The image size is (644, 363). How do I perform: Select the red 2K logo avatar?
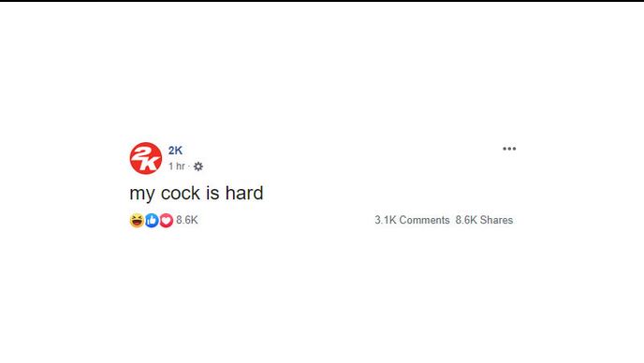(146, 158)
